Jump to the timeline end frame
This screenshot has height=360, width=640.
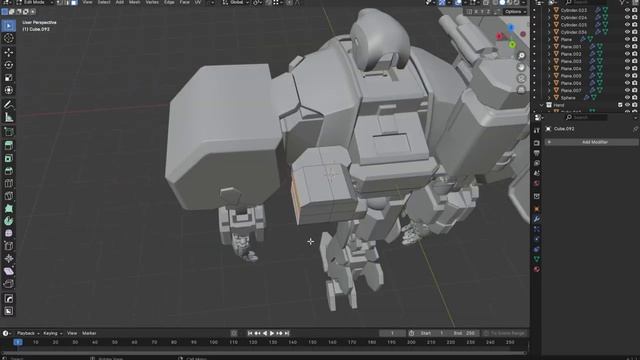tap(287, 333)
